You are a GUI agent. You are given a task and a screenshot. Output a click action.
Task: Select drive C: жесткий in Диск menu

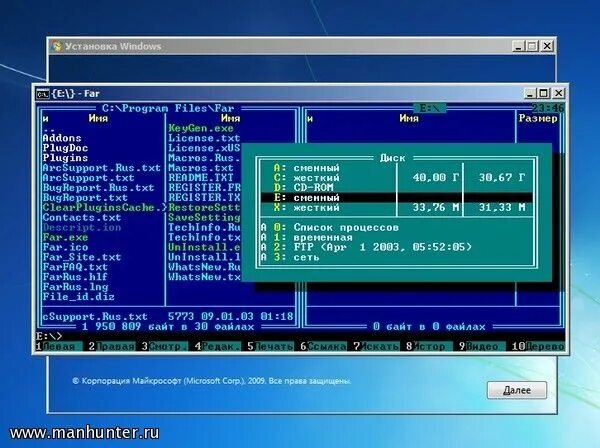coord(396,178)
